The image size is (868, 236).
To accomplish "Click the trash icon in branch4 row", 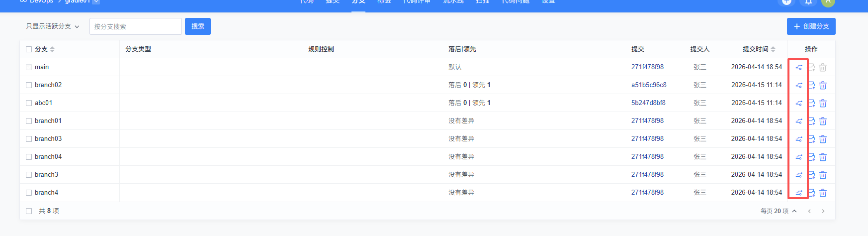I will (823, 193).
